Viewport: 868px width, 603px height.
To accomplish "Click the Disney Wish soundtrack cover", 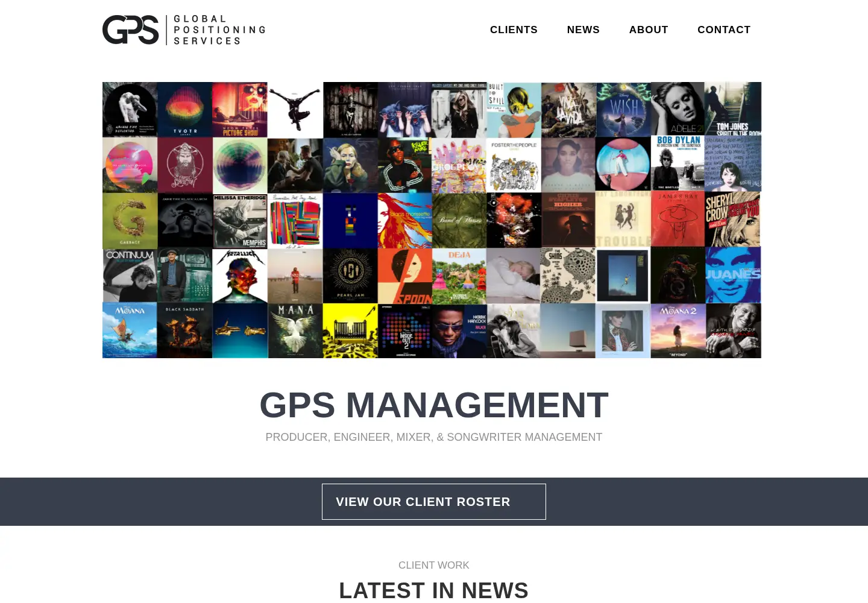I will 623,110.
